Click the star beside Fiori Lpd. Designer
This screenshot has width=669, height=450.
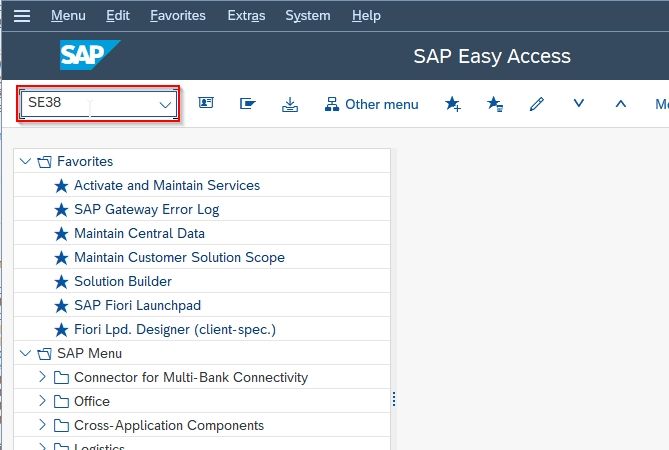click(61, 330)
